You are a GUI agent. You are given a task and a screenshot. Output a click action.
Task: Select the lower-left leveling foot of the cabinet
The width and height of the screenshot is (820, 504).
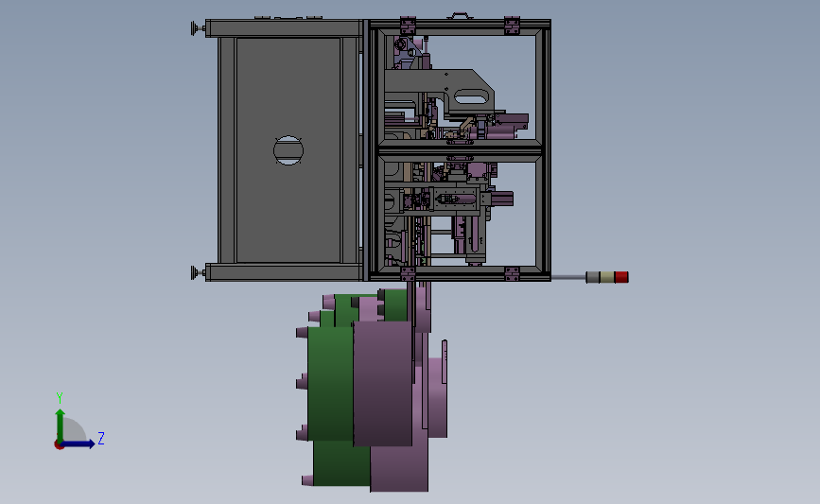click(199, 272)
